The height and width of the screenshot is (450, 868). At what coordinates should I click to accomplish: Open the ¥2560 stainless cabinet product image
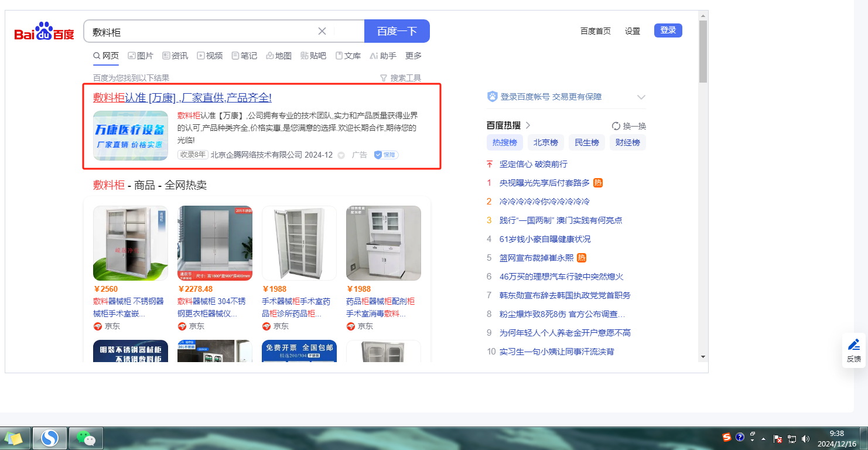[x=131, y=243]
